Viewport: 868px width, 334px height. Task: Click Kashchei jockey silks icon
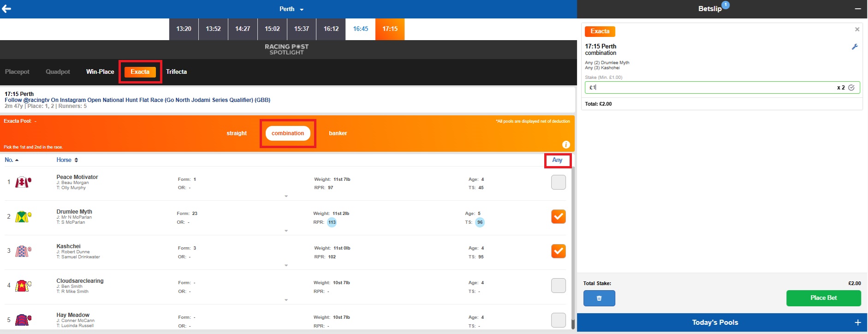23,251
